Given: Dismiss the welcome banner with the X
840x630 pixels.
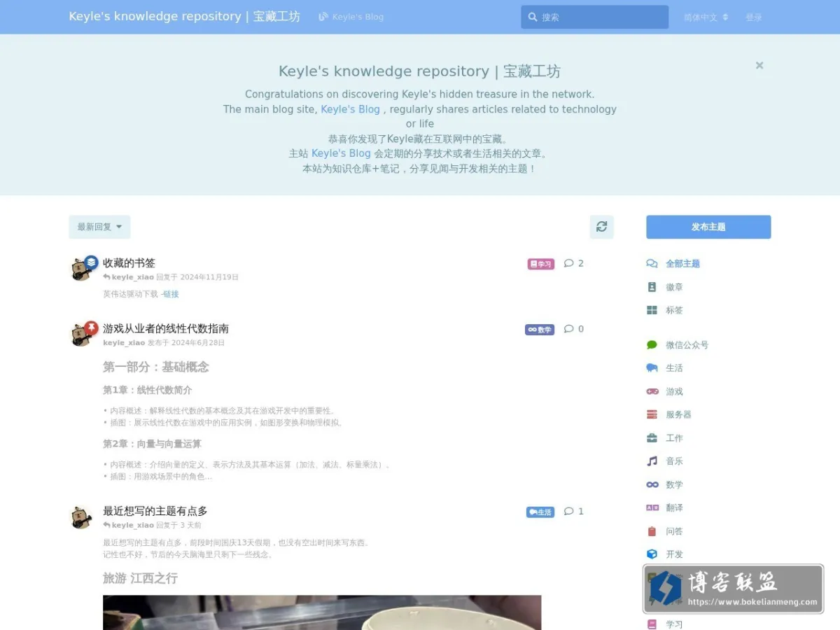Looking at the screenshot, I should click(759, 65).
